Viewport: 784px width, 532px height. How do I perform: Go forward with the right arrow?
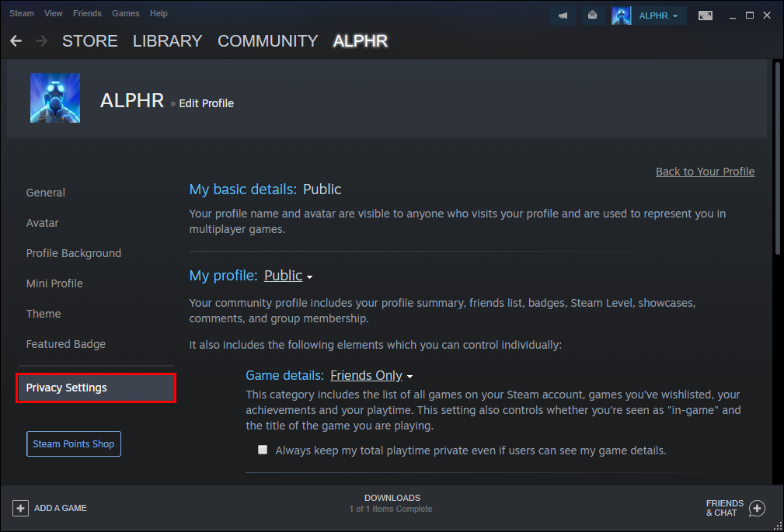[x=41, y=41]
